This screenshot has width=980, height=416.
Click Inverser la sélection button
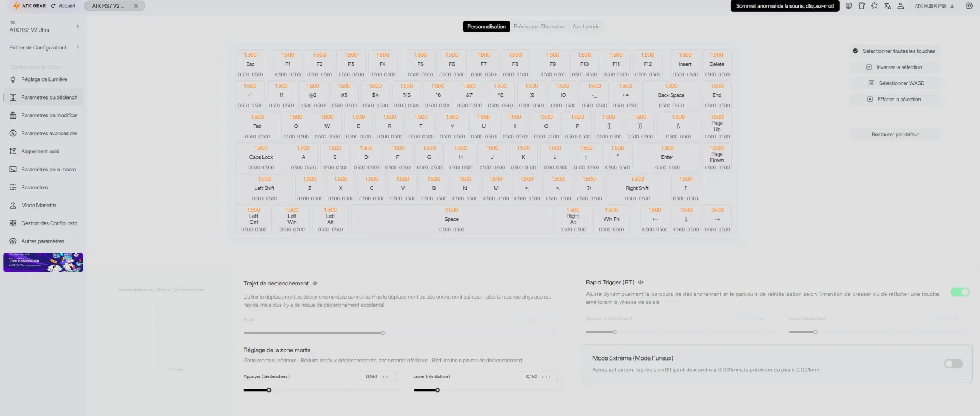(895, 67)
